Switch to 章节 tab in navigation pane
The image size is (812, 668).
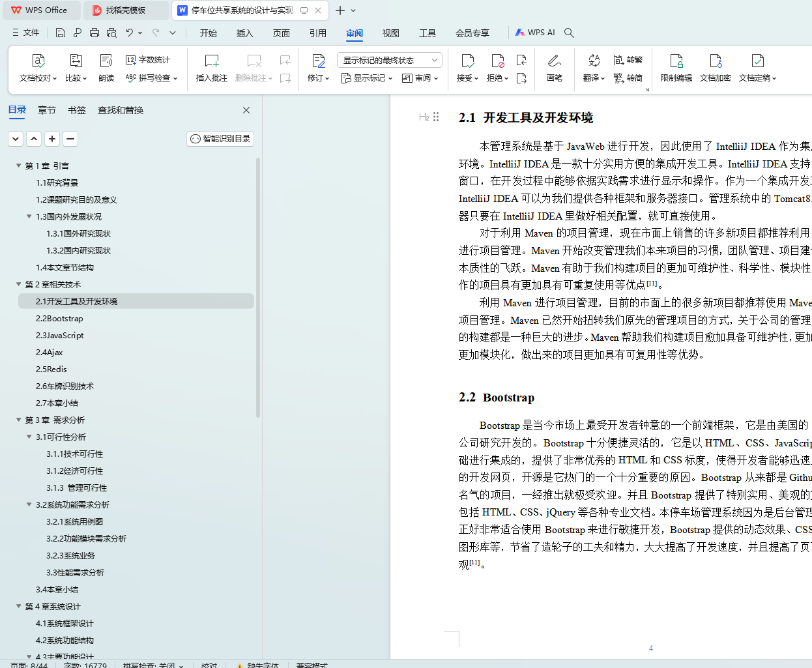[47, 110]
